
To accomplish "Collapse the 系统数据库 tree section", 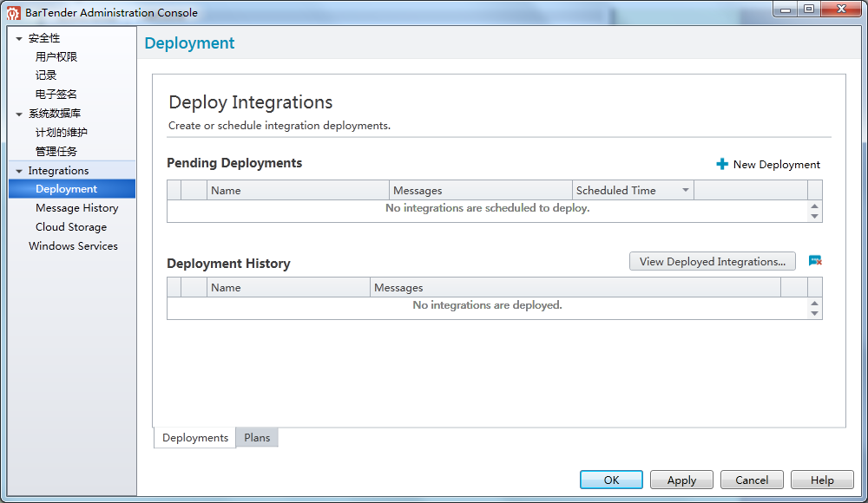I will click(19, 114).
